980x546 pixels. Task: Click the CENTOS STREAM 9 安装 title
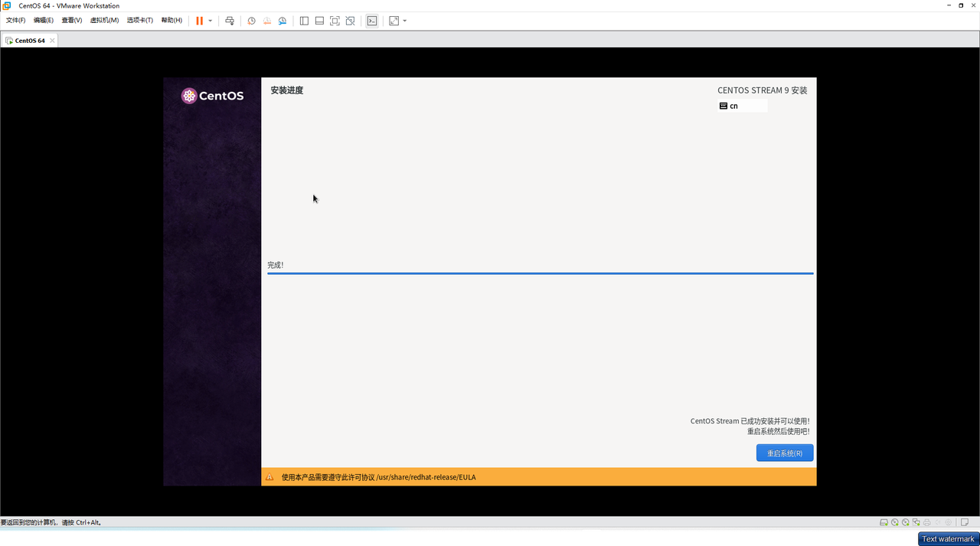pyautogui.click(x=763, y=90)
